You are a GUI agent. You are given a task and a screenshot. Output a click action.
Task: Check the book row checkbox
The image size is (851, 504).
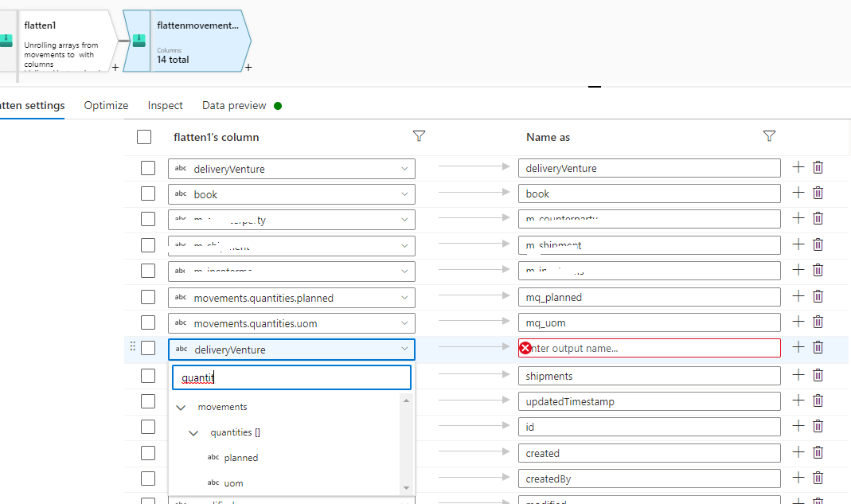point(147,193)
